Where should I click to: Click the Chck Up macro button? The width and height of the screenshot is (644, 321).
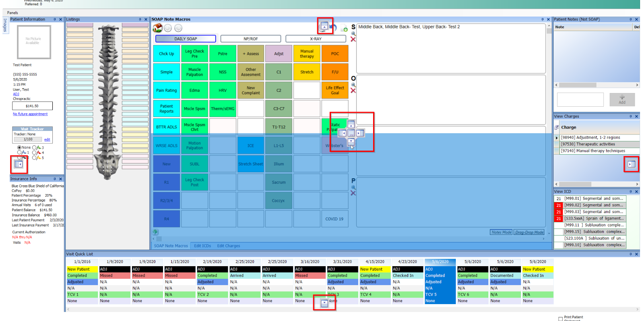click(x=167, y=54)
